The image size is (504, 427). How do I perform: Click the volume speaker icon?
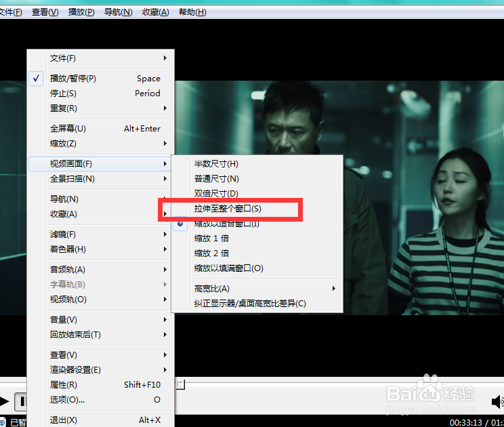click(497, 402)
